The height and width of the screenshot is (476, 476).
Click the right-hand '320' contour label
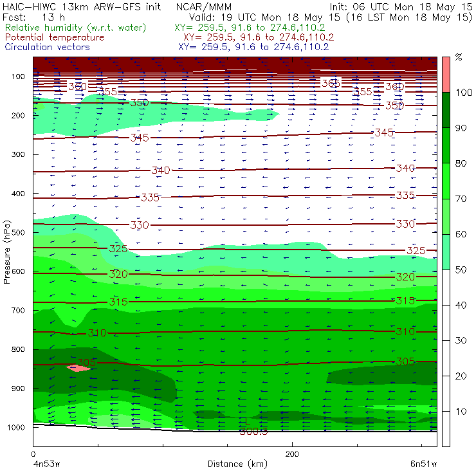[405, 277]
